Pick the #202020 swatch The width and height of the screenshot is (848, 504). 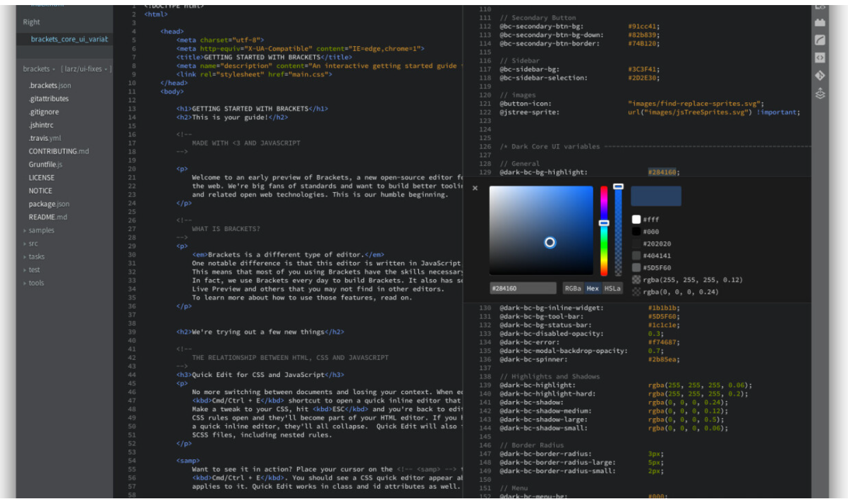(636, 244)
